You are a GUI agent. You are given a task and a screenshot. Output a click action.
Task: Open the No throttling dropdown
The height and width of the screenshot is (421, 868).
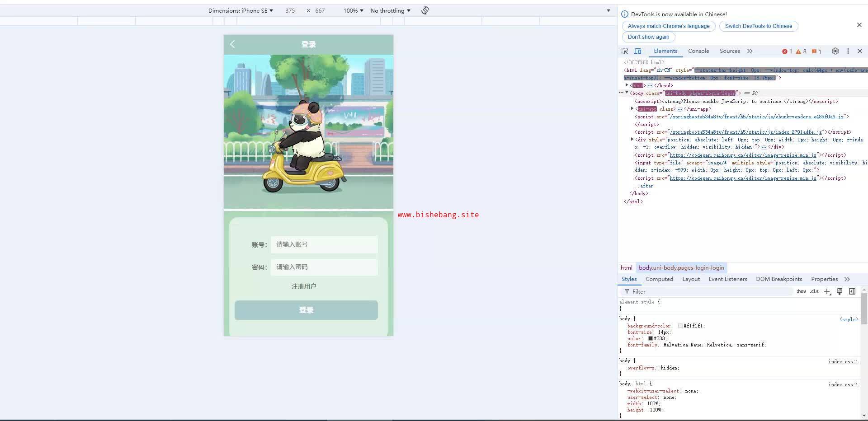click(x=390, y=10)
